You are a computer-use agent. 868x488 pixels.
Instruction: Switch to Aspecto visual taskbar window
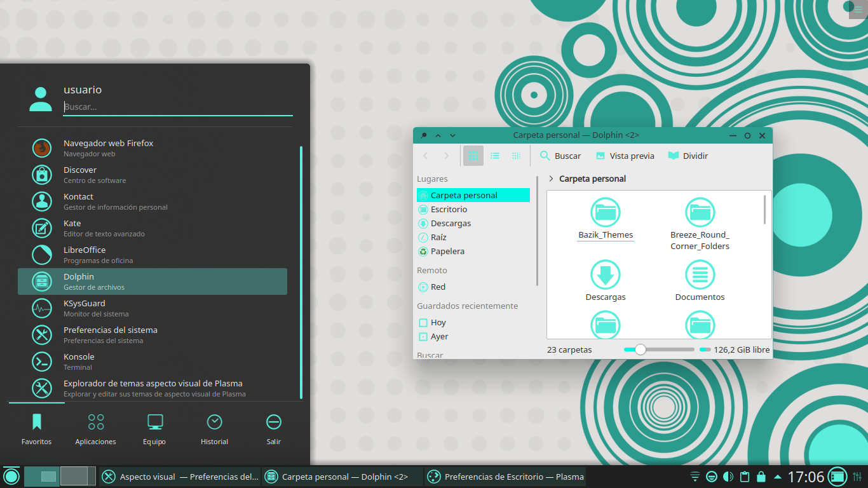(x=180, y=477)
